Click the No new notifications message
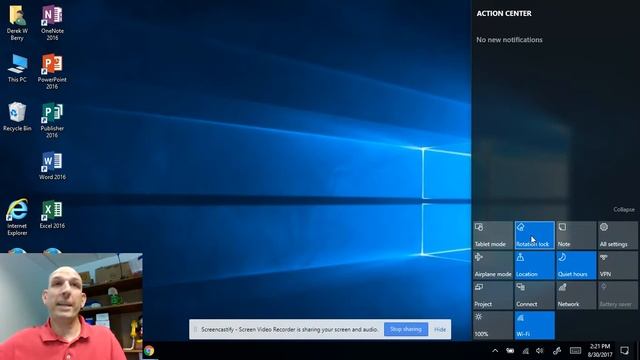Viewport: 640px width, 360px height. [x=509, y=40]
